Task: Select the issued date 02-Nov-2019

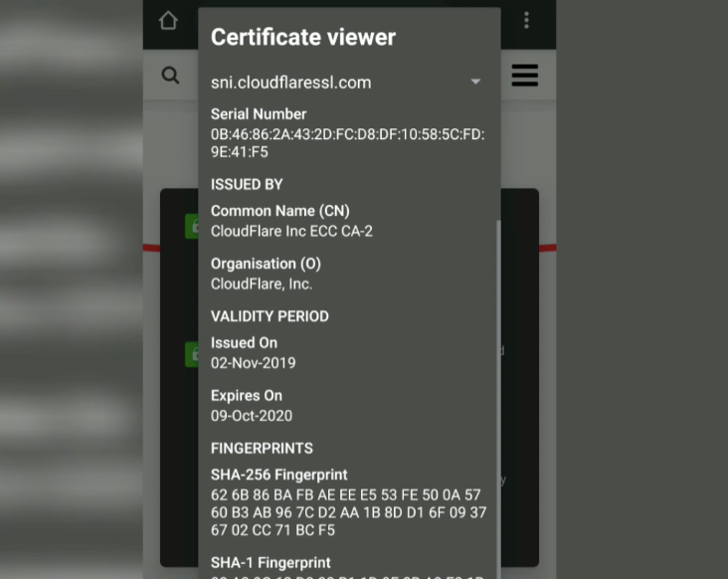Action: click(x=253, y=363)
